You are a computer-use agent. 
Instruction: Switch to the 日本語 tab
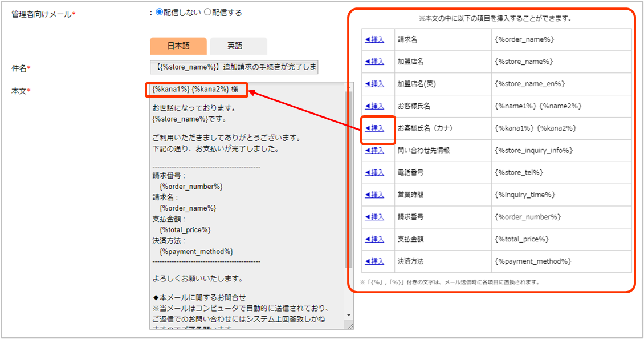point(178,46)
